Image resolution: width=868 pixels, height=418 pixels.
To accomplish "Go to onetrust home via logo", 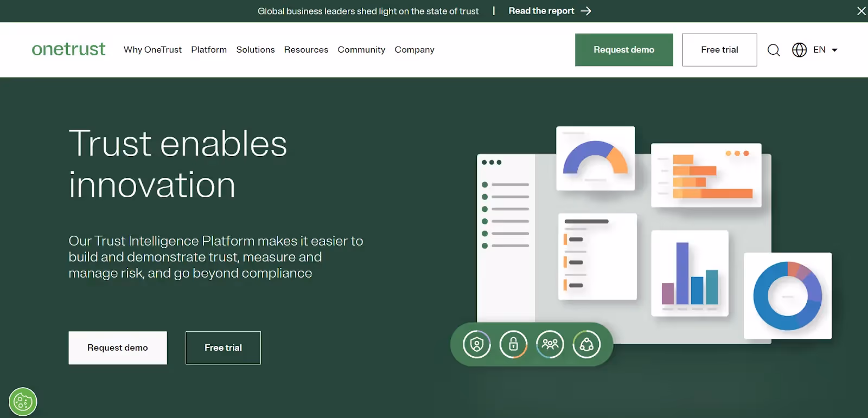I will click(68, 49).
